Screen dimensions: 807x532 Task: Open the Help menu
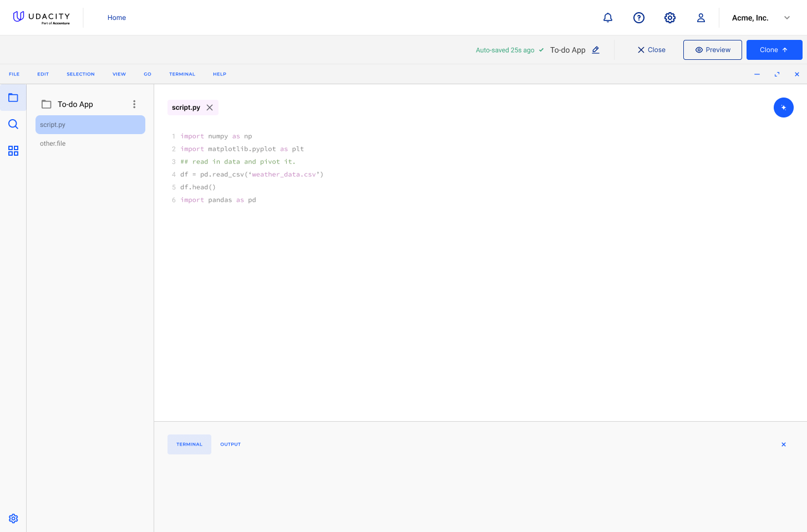pyautogui.click(x=220, y=74)
